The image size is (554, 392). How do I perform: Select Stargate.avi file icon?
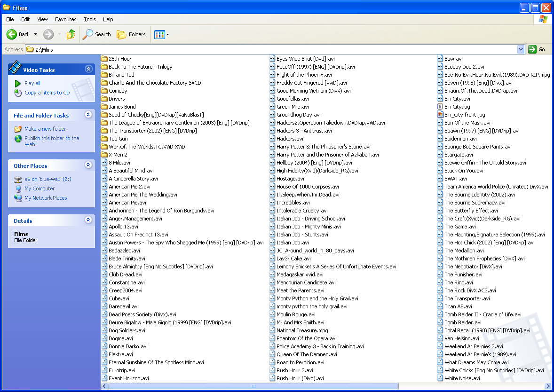pos(440,155)
